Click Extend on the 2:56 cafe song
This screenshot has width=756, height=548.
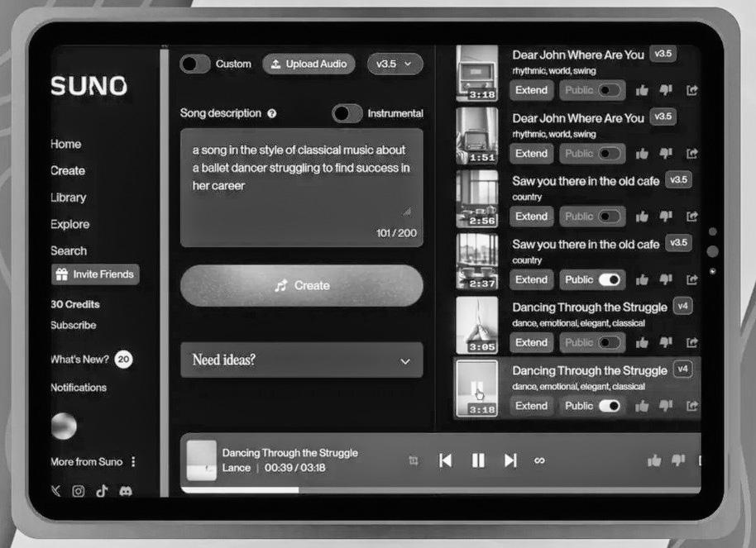[x=531, y=217]
